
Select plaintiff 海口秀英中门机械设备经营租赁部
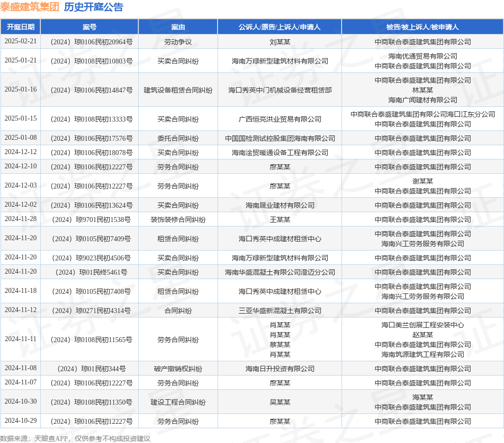pyautogui.click(x=280, y=90)
